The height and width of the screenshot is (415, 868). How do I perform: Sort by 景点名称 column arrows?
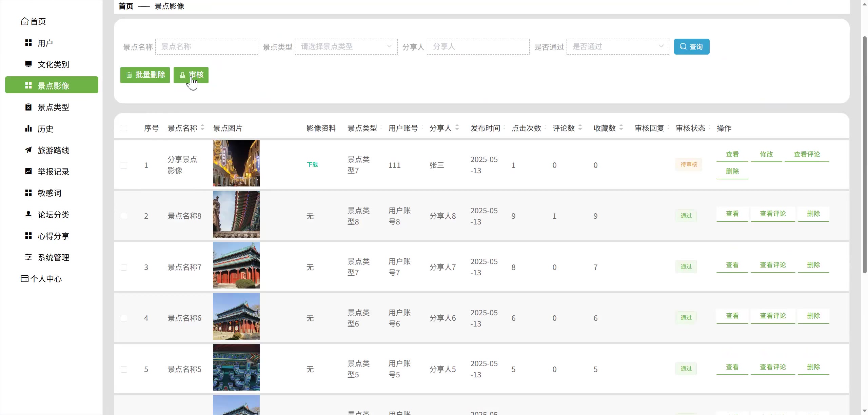coord(202,127)
